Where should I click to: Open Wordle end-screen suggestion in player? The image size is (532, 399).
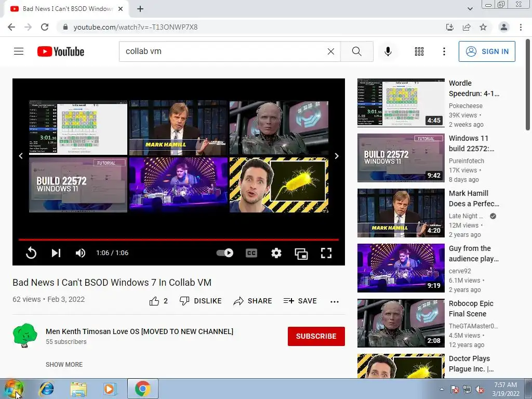(x=78, y=127)
